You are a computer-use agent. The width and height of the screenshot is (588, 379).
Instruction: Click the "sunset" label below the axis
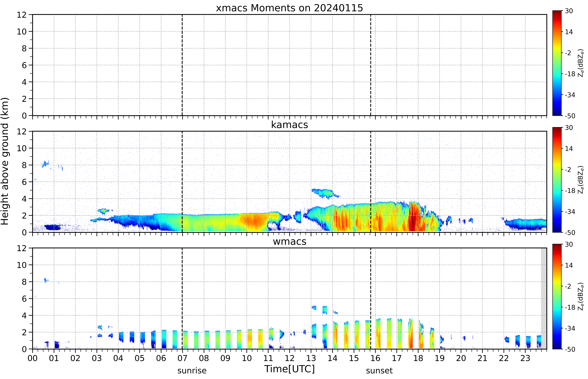click(379, 371)
